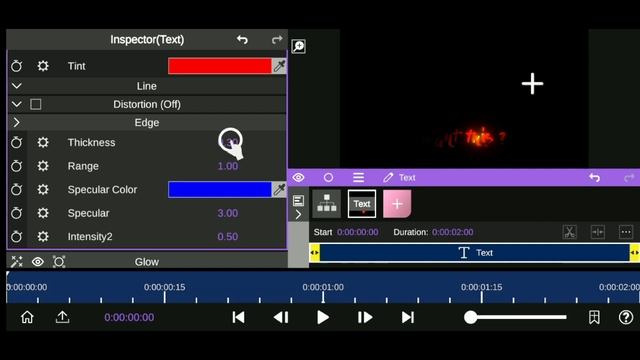Play the preview
Screen dimensions: 640x360
[x=323, y=317]
